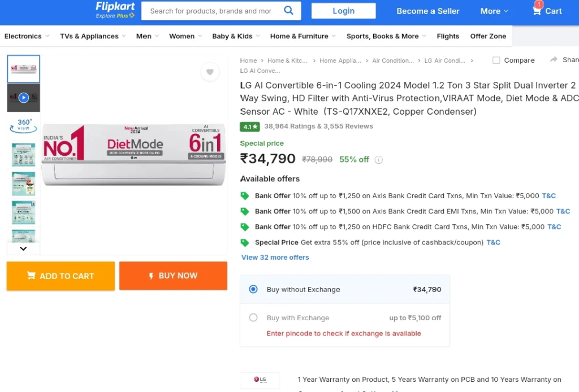Click the price info icon beside 55% off
This screenshot has width=579, height=392.
pyautogui.click(x=378, y=160)
